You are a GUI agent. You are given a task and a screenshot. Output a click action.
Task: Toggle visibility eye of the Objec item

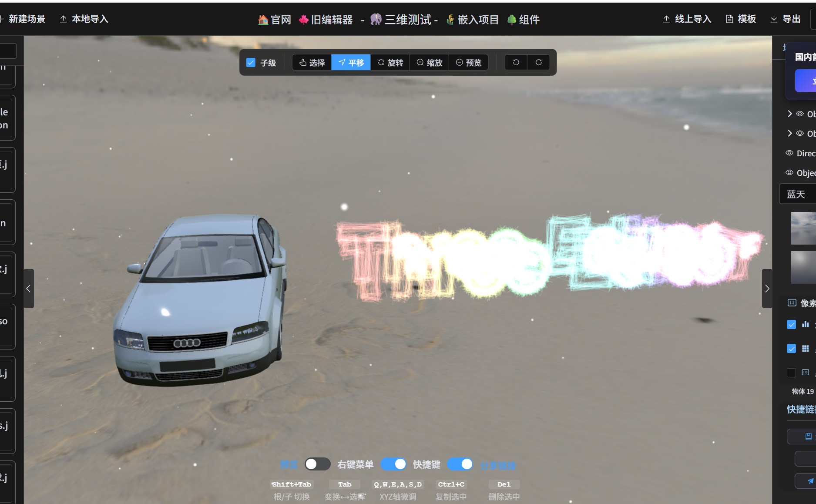(x=789, y=173)
